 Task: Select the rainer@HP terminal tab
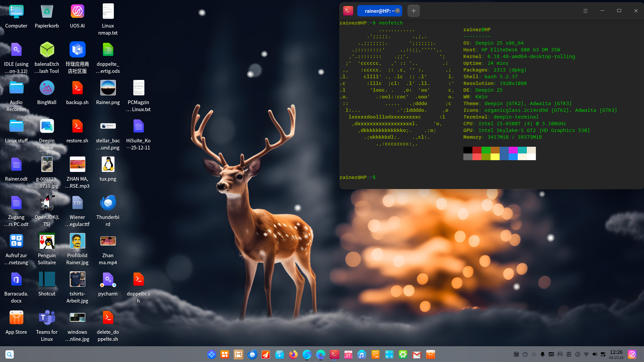[379, 11]
